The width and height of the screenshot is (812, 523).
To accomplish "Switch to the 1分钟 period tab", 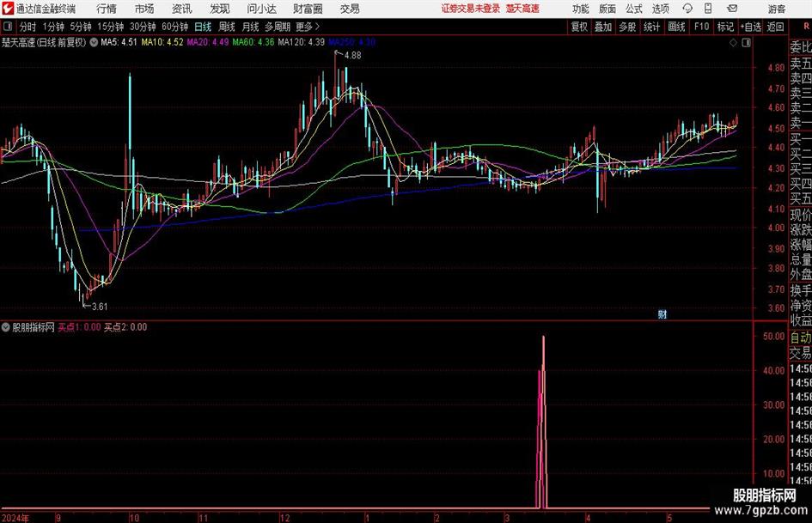I will [53, 27].
